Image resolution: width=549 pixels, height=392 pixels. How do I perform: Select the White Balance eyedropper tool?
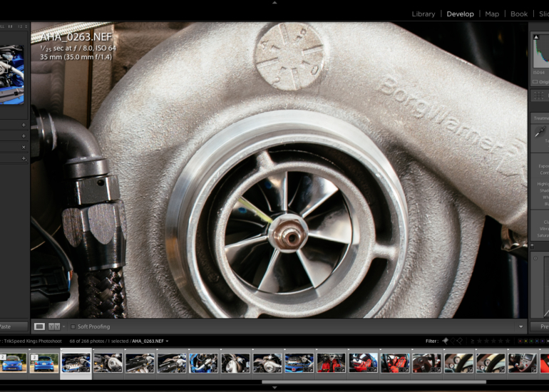pos(539,133)
